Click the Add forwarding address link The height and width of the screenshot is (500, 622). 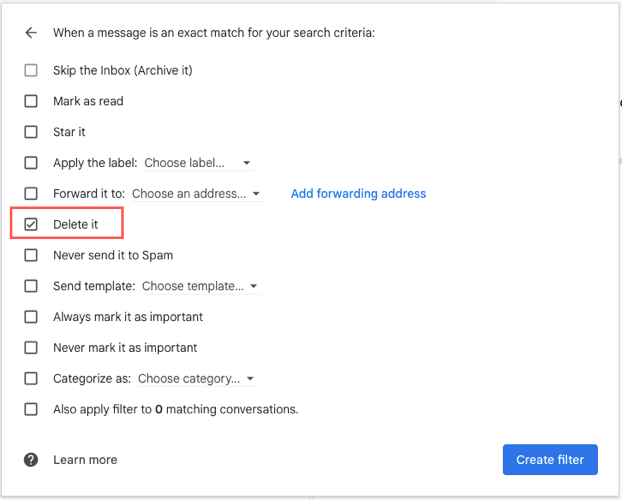point(358,194)
